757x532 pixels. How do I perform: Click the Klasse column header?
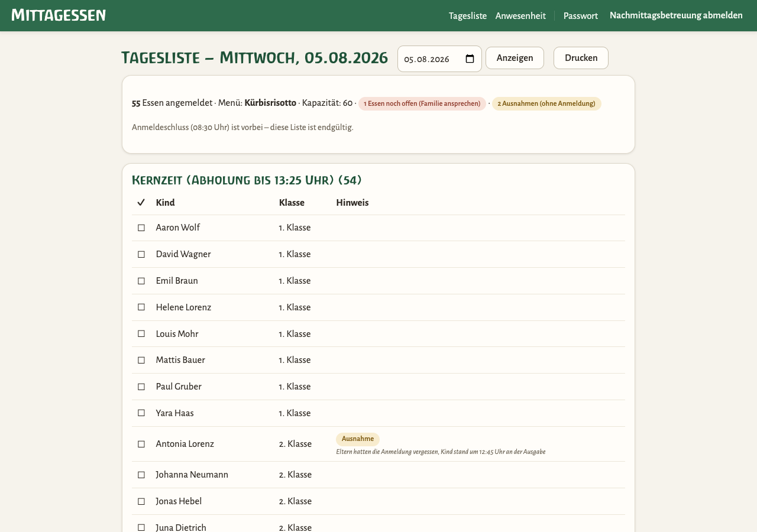[292, 203]
